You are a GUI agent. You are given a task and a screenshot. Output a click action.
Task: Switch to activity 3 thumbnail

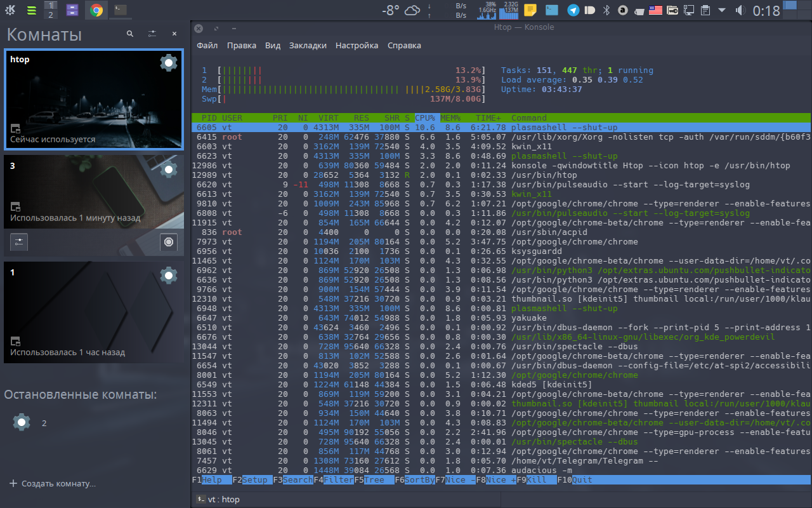93,192
